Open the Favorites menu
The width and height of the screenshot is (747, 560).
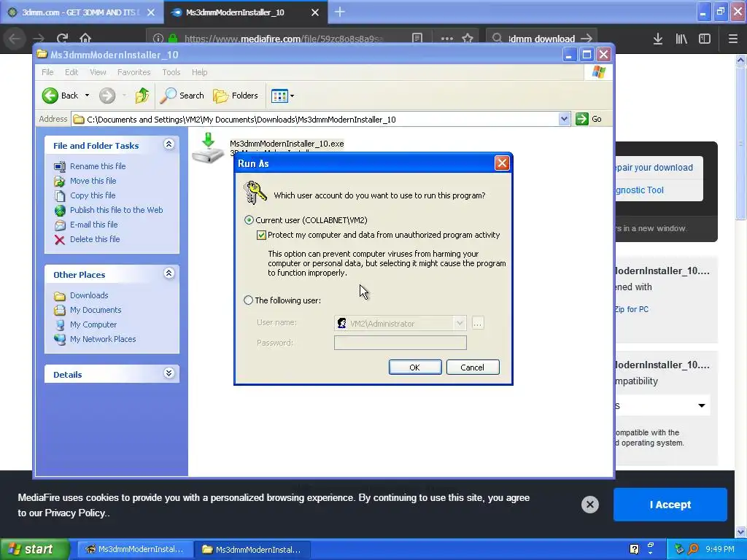pos(134,72)
